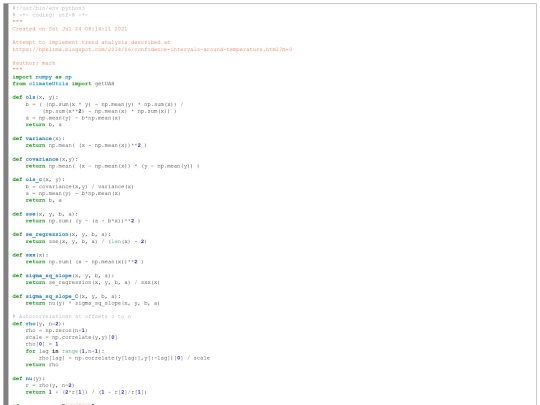Click 'return sse(x, y, b, a) / (len(x) - 2)'
Image resolution: width=540 pixels, height=405 pixels.
pyautogui.click(x=86, y=241)
